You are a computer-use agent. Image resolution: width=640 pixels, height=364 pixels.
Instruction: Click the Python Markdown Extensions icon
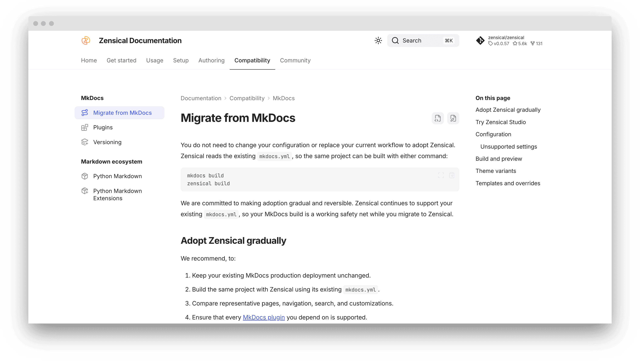(84, 191)
